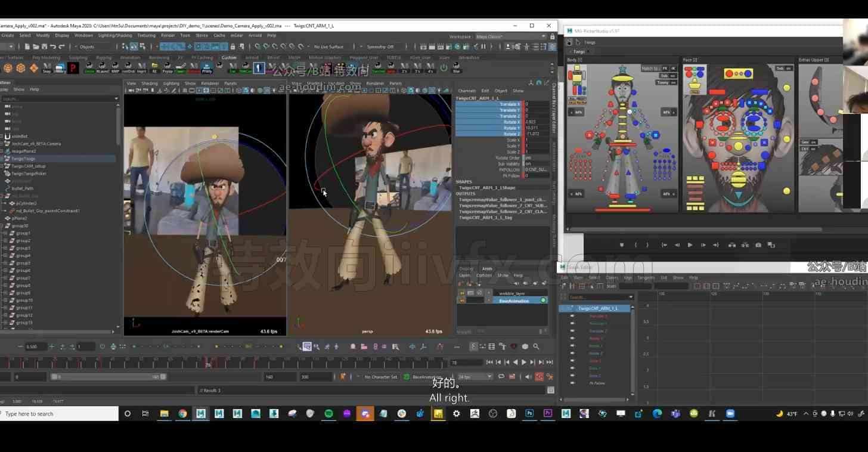Click Play in MG-Picker Studio controls
Viewport: 868px width, 452px height.
tap(690, 245)
